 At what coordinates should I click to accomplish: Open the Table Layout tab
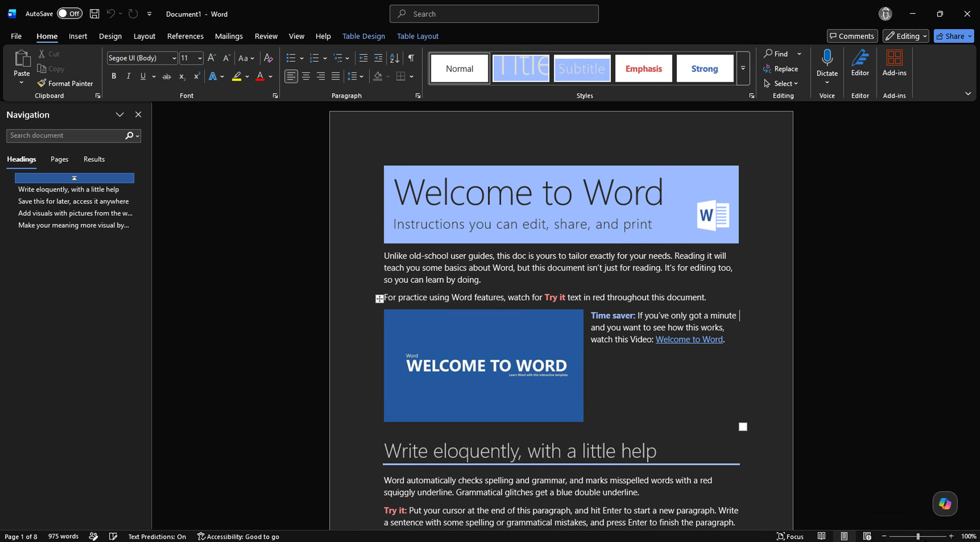[x=418, y=36]
